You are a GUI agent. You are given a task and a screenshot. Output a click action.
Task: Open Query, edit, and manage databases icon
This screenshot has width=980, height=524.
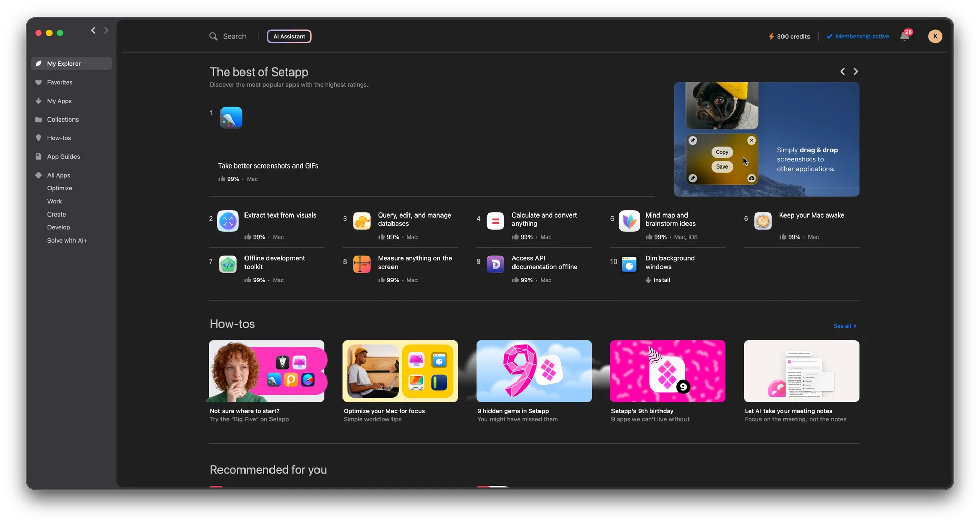(362, 221)
